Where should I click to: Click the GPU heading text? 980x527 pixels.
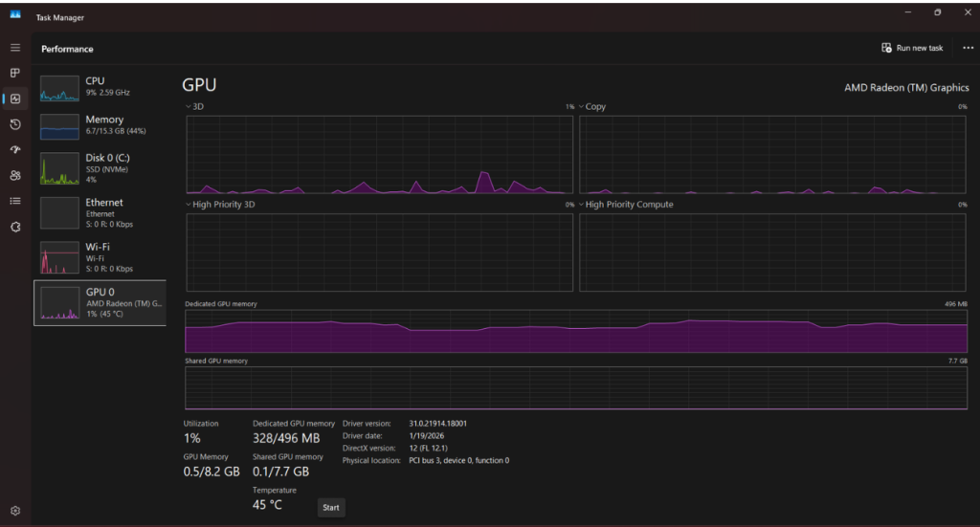click(199, 85)
